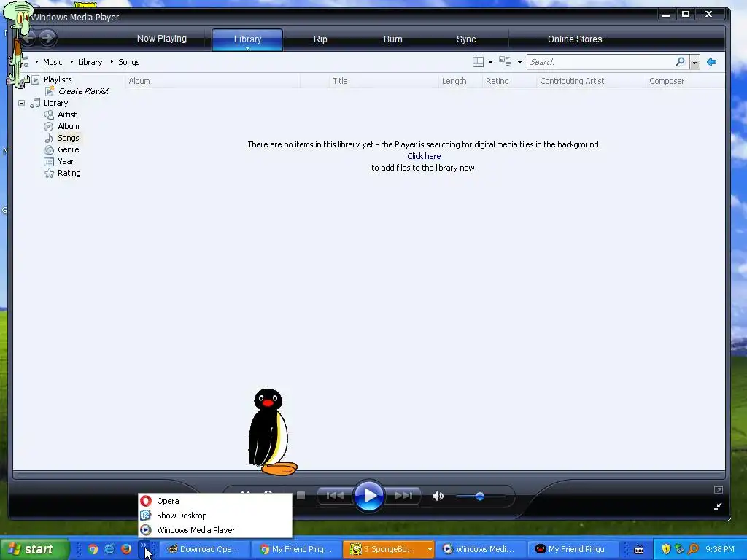Select Playlists in the navigation tree

click(x=58, y=79)
